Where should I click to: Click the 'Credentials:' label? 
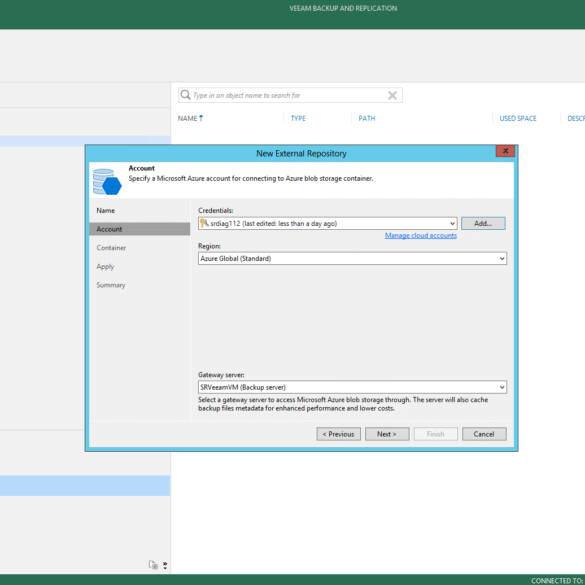coord(216,210)
